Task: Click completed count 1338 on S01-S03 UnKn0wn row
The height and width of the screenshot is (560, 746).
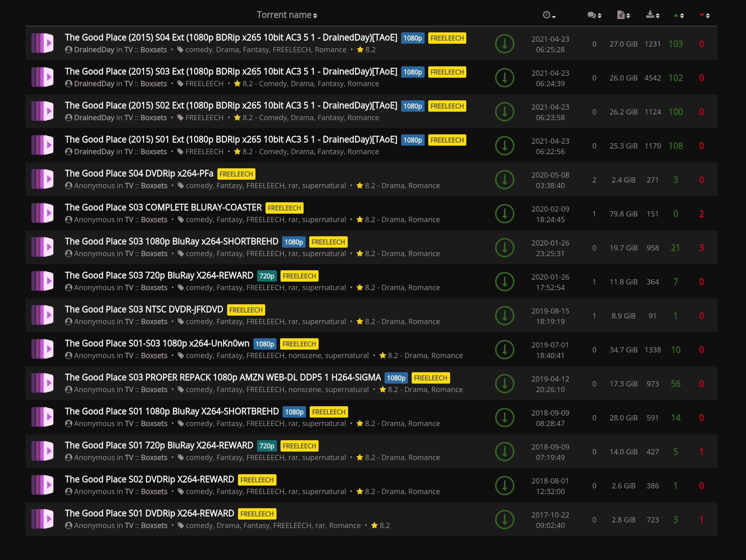Action: pyautogui.click(x=652, y=350)
